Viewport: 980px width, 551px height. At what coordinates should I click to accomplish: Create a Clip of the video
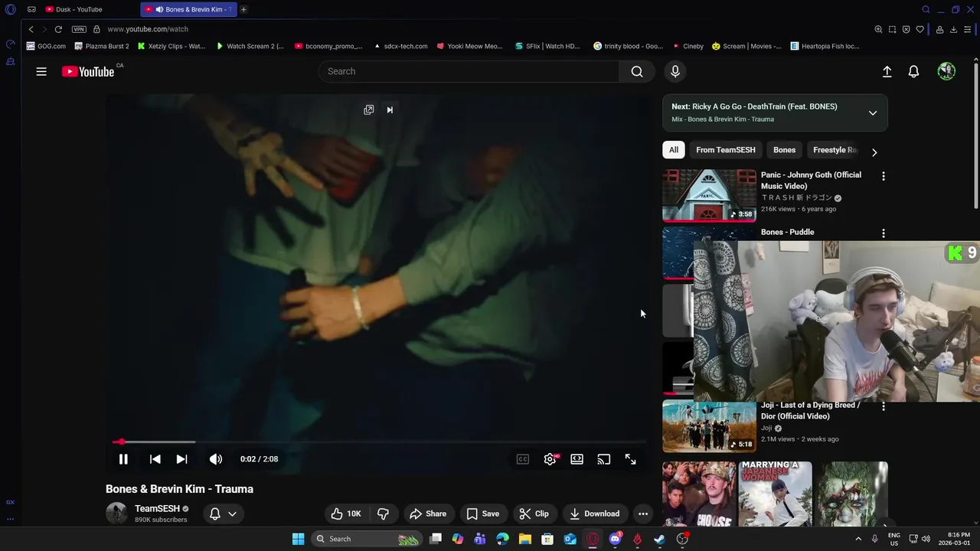pos(534,514)
